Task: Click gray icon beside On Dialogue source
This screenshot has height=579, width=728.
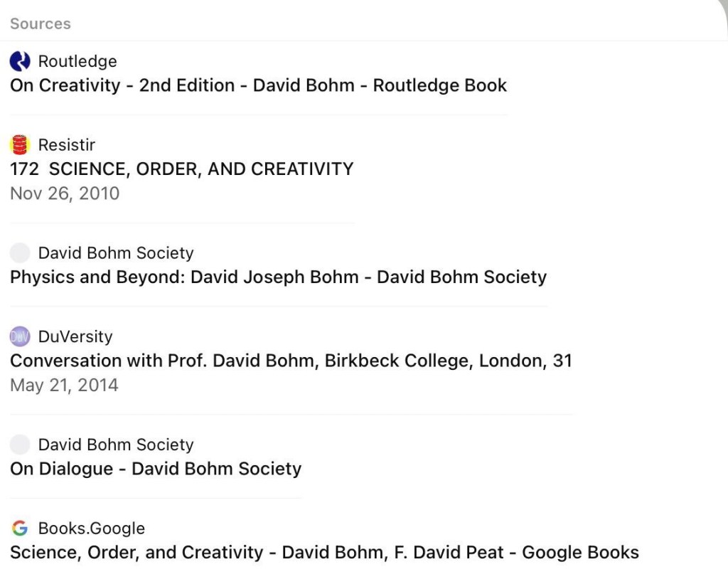Action: [20, 445]
